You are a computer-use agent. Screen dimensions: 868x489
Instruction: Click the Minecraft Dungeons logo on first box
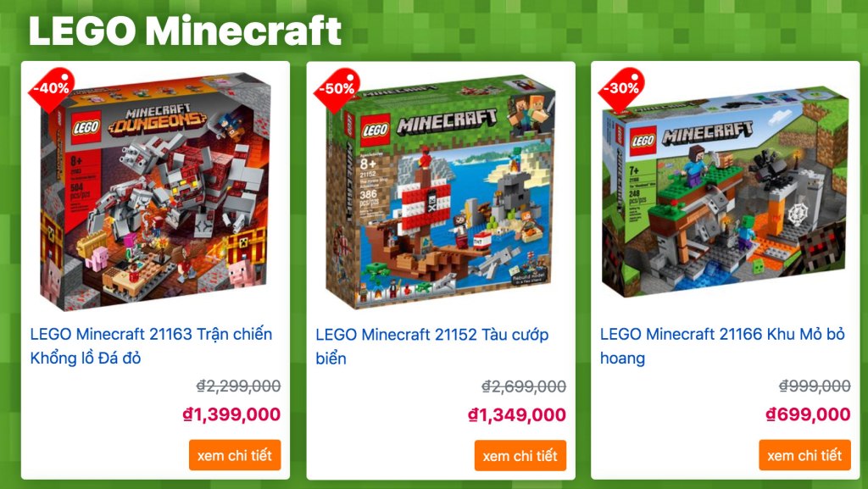coord(157,119)
